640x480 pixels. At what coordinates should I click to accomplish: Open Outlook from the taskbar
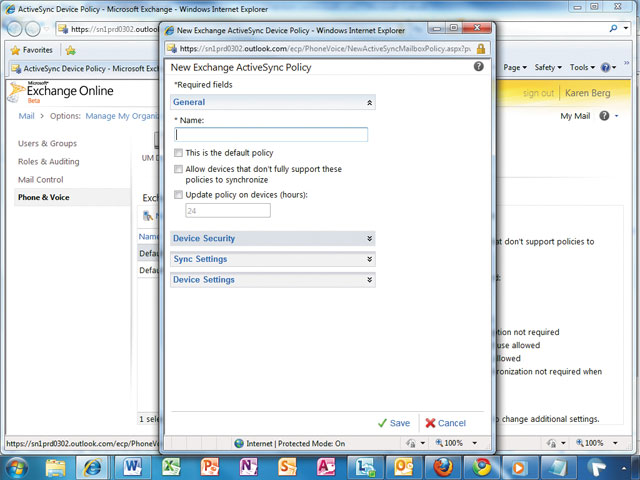pyautogui.click(x=405, y=466)
